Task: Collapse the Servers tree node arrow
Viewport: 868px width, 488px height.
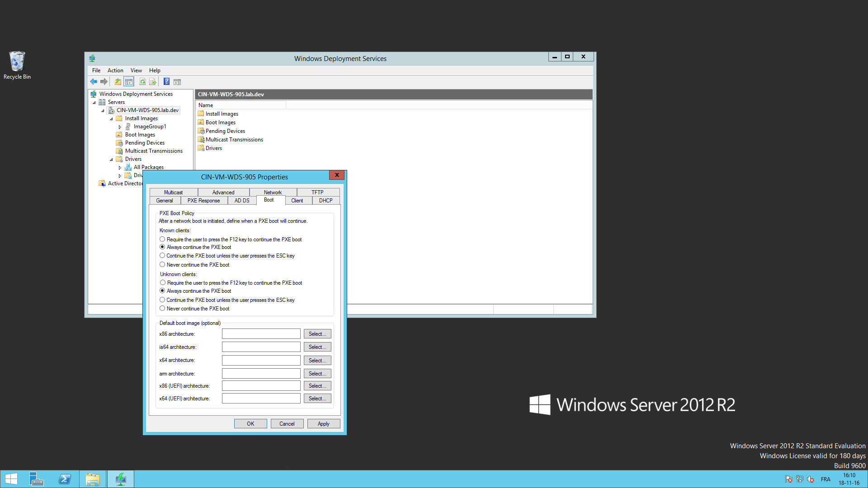Action: [x=94, y=103]
